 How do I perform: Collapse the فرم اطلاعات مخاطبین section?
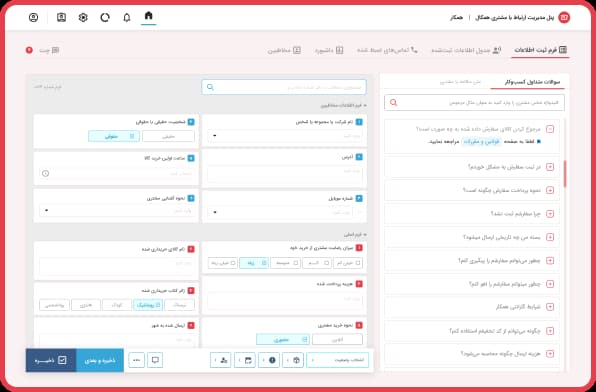pyautogui.click(x=344, y=105)
